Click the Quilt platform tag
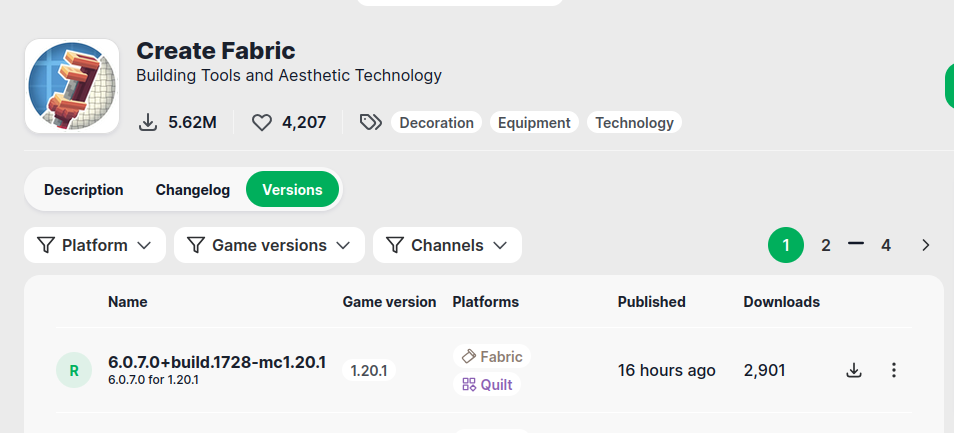 [487, 384]
